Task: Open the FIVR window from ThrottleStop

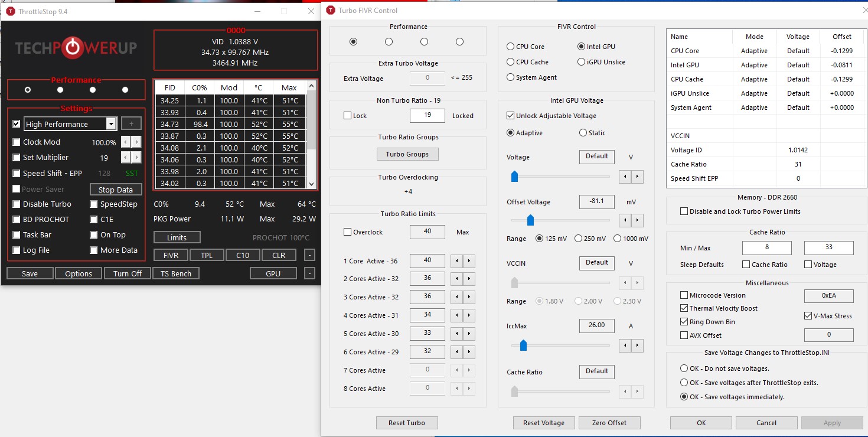Action: pyautogui.click(x=171, y=255)
